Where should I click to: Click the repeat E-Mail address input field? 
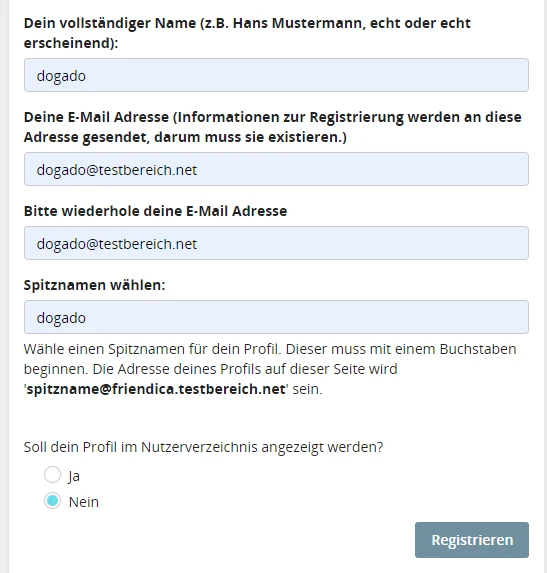276,243
